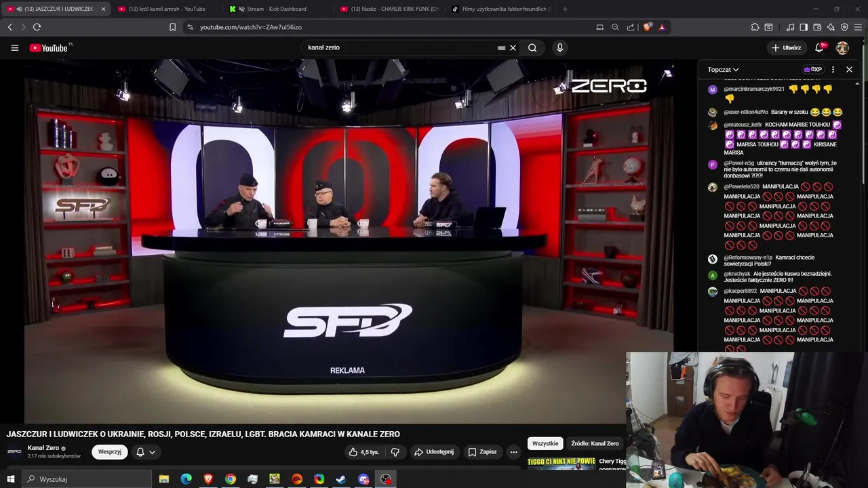Open Google Chrome from the taskbar

[x=231, y=479]
